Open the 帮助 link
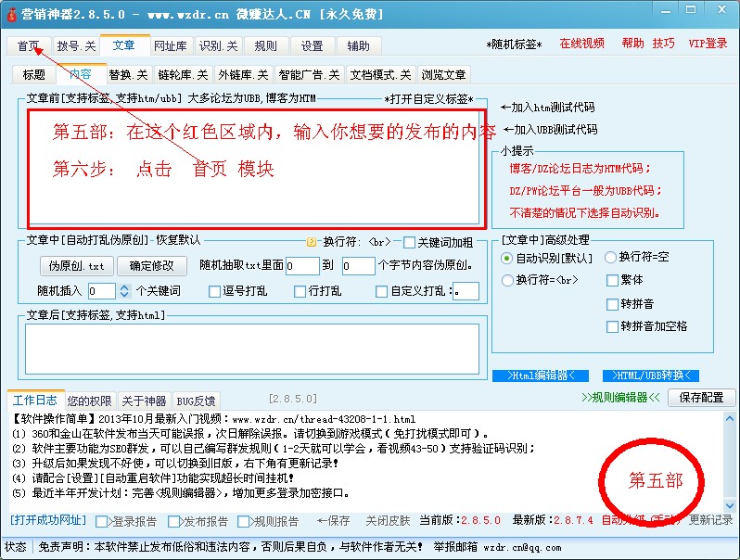This screenshot has width=740, height=560. pyautogui.click(x=632, y=44)
